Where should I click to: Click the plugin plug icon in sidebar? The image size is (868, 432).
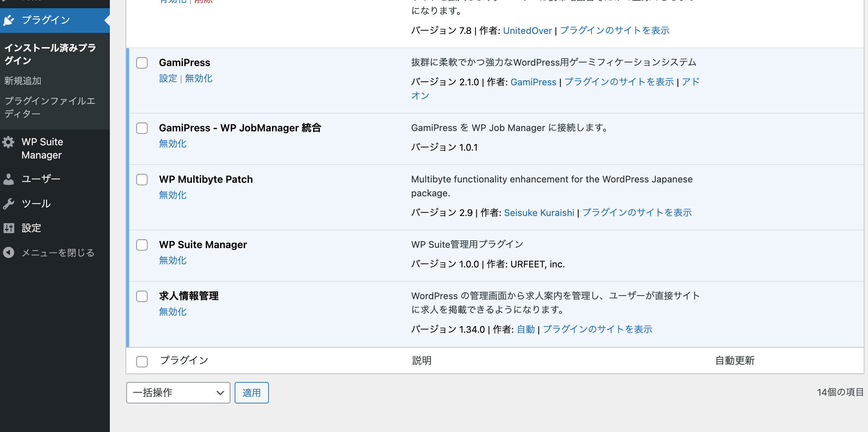(x=9, y=20)
